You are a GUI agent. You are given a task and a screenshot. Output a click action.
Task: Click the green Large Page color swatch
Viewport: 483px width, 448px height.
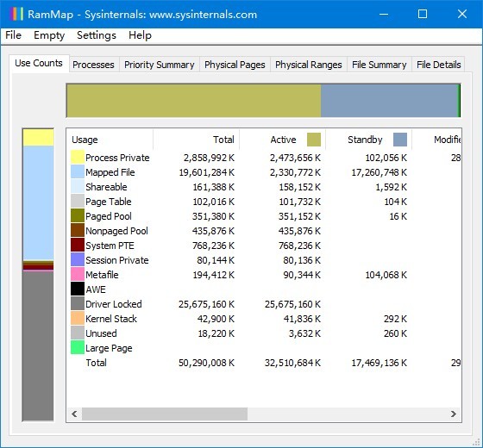(78, 347)
